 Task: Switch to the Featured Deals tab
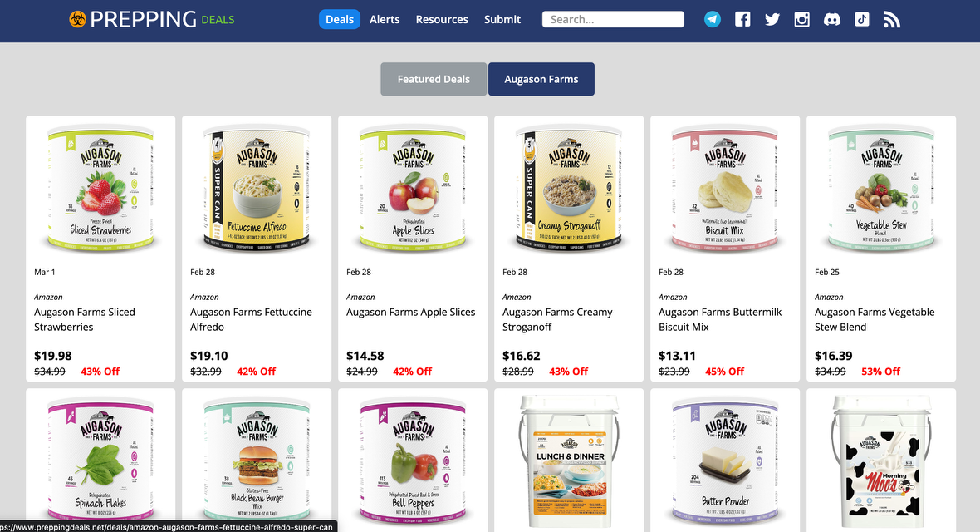tap(434, 79)
